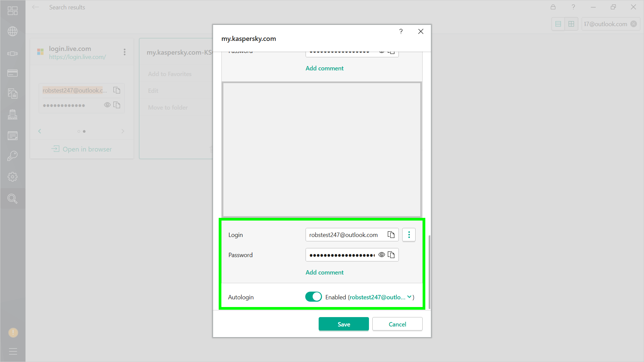Copy the password in the lower account section
This screenshot has height=362, width=644.
point(391,255)
